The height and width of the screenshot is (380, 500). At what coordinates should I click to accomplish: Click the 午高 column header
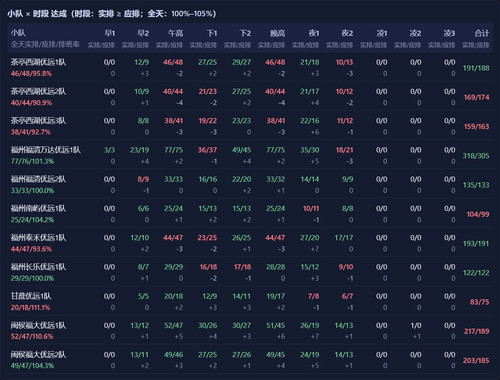tap(176, 33)
